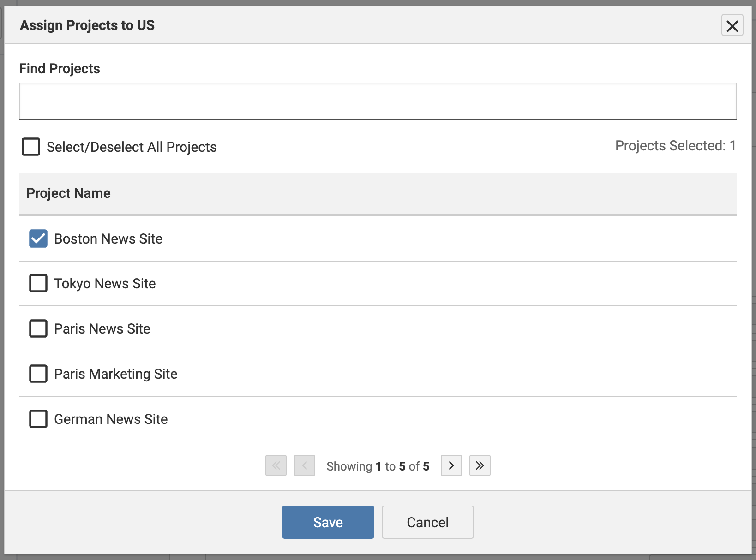756x560 pixels.
Task: Click the 'Boston News Site' label text
Action: pos(108,238)
